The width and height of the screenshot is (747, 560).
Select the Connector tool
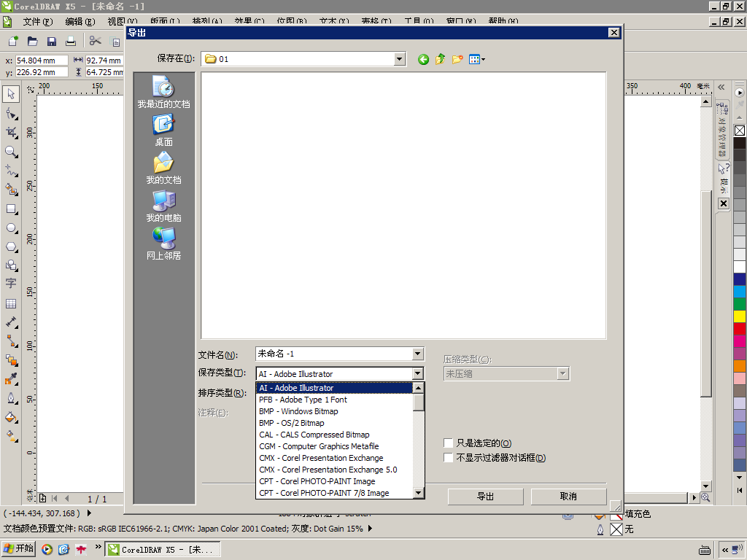[11, 341]
